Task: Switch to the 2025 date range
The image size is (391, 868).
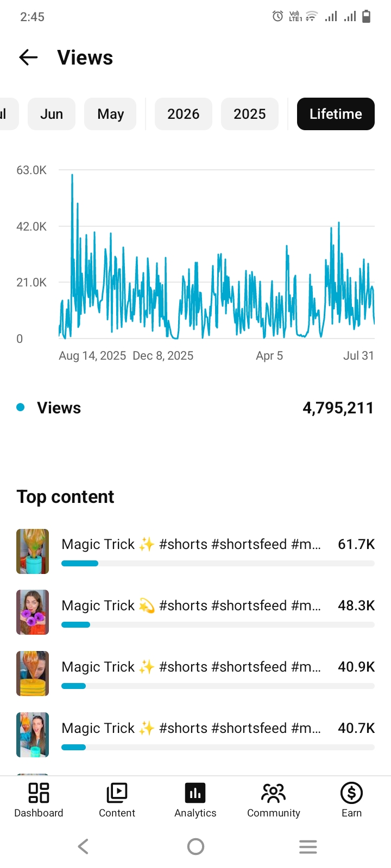Action: point(250,114)
